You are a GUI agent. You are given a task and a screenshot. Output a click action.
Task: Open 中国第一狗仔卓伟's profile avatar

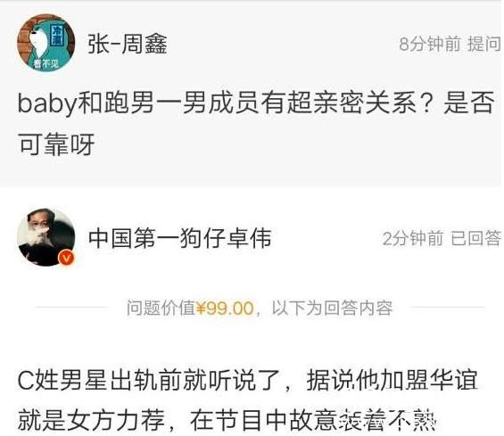[x=46, y=237]
